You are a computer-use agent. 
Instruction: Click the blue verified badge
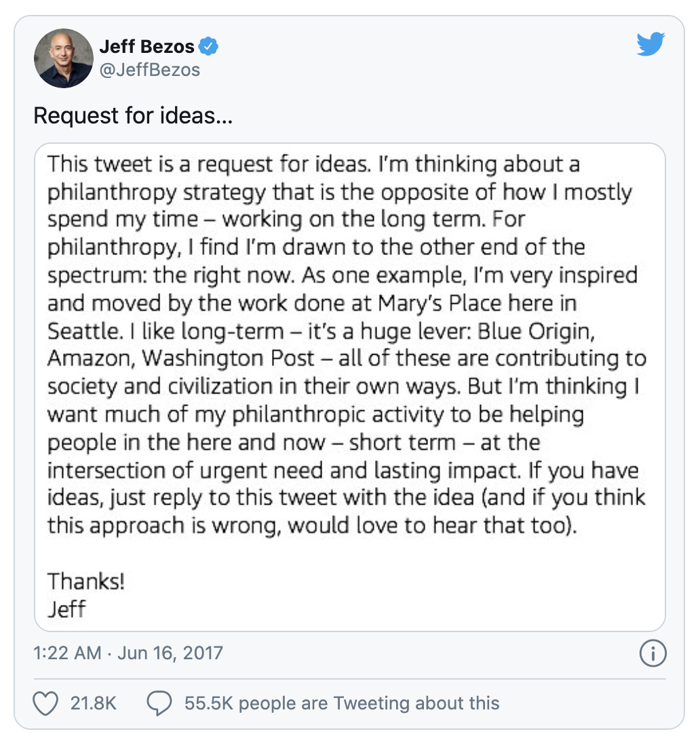(210, 47)
